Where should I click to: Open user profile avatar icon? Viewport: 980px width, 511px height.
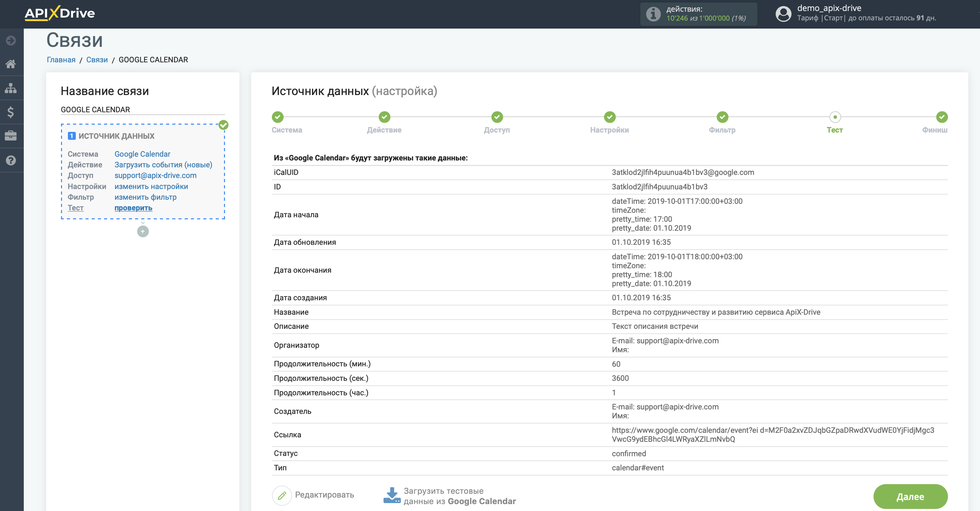click(x=783, y=14)
